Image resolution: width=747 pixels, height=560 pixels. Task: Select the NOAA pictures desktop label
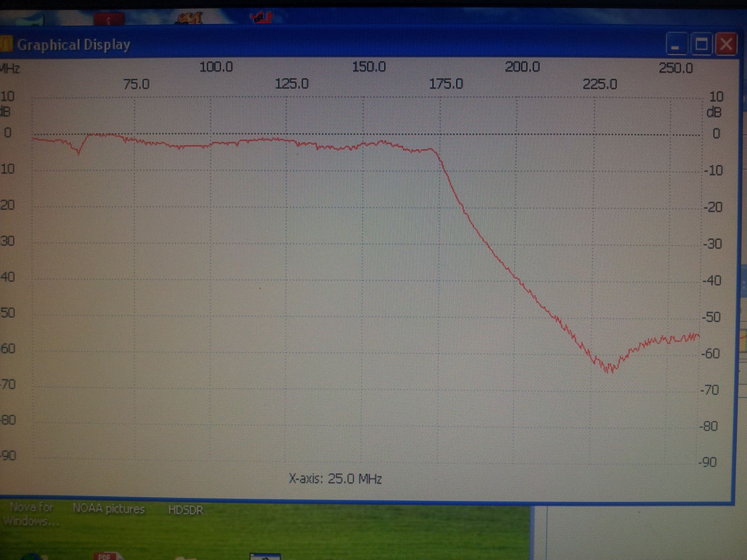click(x=109, y=509)
